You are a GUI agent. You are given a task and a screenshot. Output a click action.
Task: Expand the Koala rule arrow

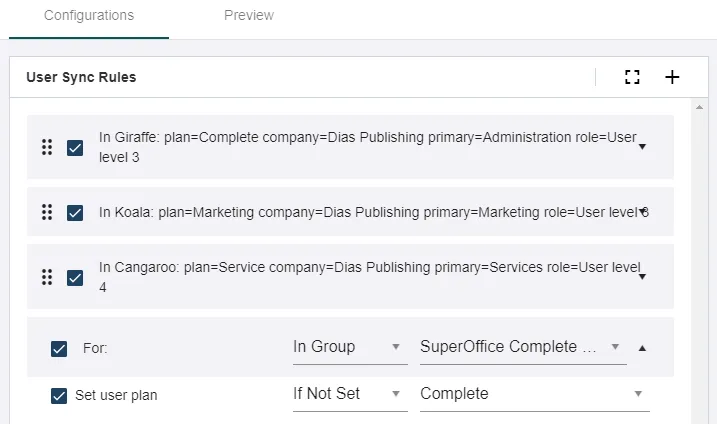point(642,212)
